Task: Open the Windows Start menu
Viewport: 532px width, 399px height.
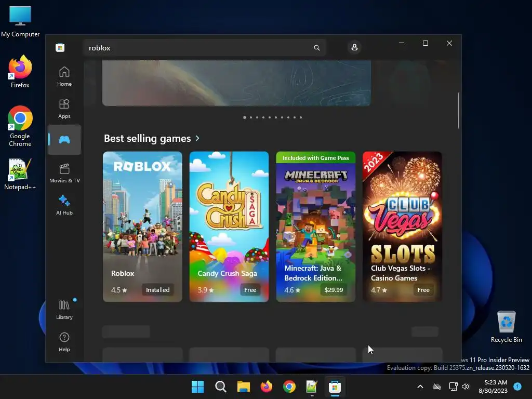Action: coord(197,387)
